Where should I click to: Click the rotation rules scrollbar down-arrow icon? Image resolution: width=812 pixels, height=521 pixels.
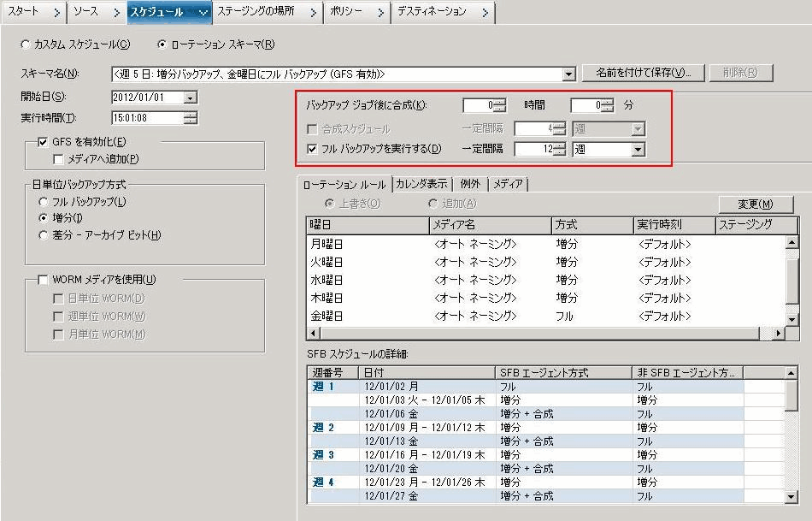click(791, 319)
